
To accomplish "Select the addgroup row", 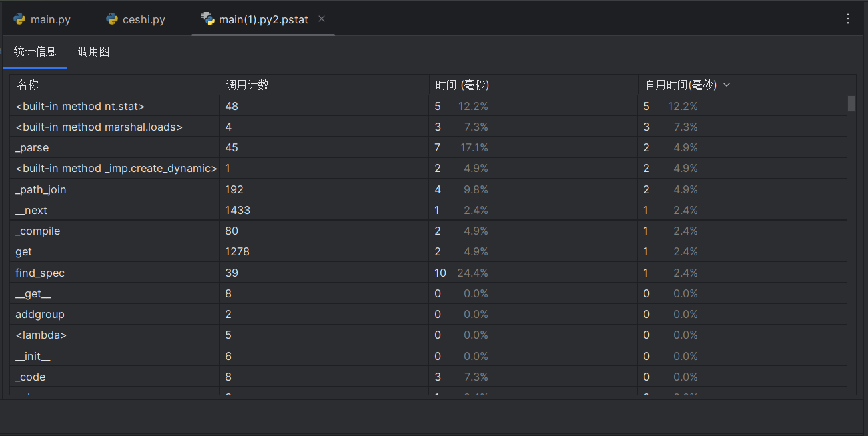I will pos(40,314).
